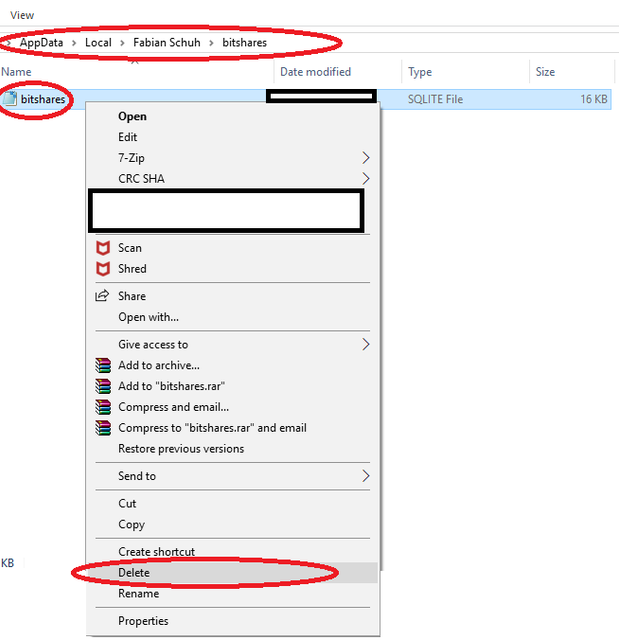
Task: Open chevron dropdown after Local in path
Action: pyautogui.click(x=122, y=43)
